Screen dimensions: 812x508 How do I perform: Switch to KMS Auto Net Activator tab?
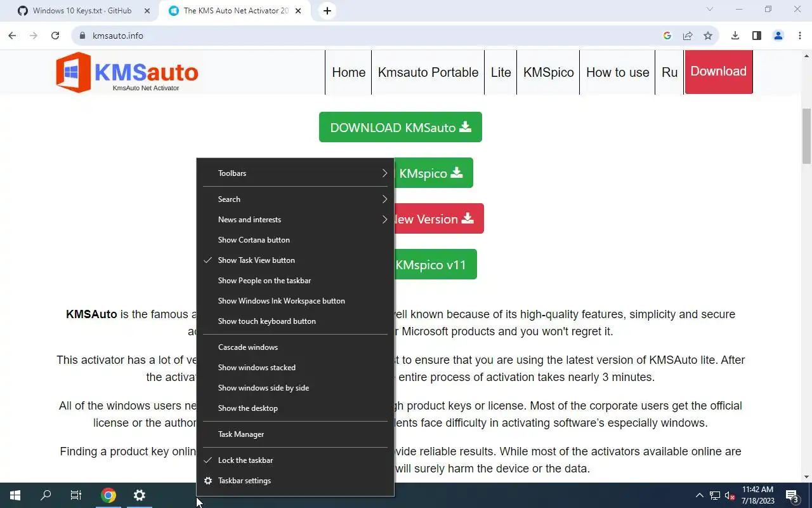coord(235,11)
